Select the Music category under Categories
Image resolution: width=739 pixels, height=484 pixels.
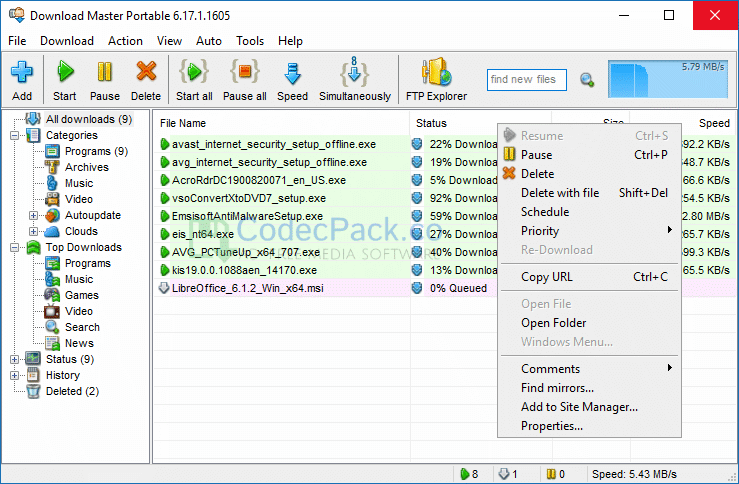[x=79, y=183]
